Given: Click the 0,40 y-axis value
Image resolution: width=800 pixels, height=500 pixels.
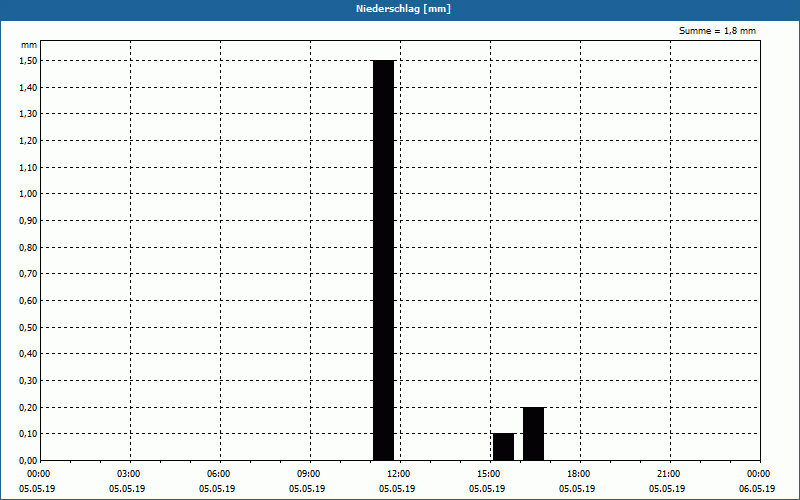Looking at the screenshot, I should coord(28,354).
